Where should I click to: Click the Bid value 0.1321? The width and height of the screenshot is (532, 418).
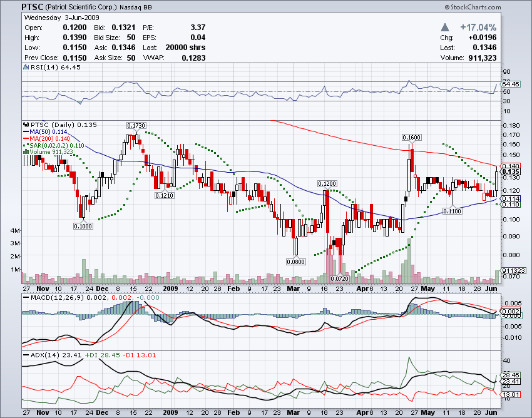tap(123, 28)
